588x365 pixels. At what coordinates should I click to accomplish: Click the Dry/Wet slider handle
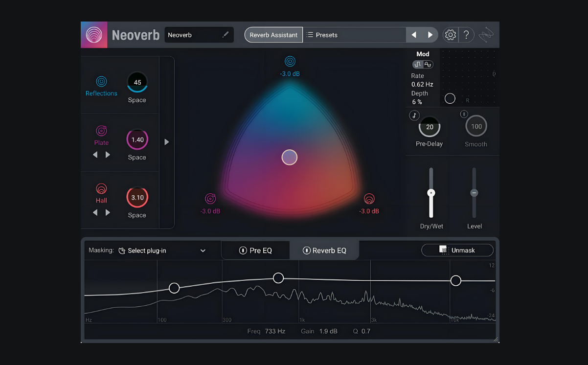(431, 193)
